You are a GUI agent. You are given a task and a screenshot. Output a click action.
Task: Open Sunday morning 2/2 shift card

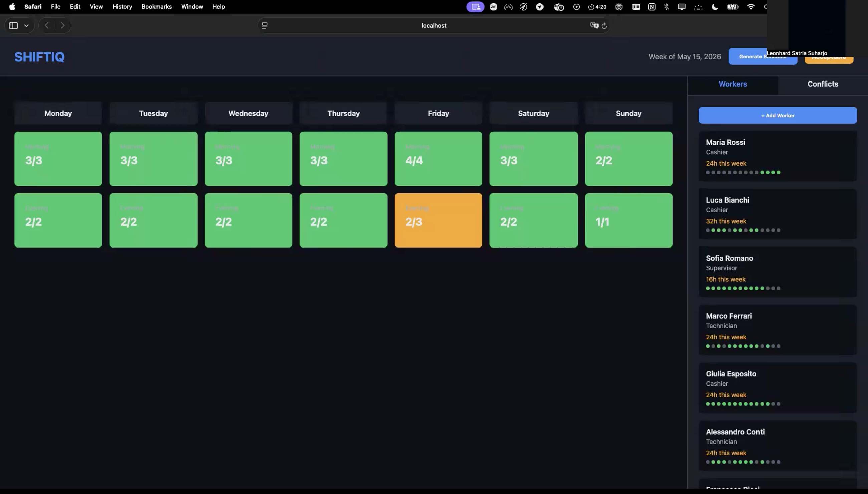click(x=628, y=158)
